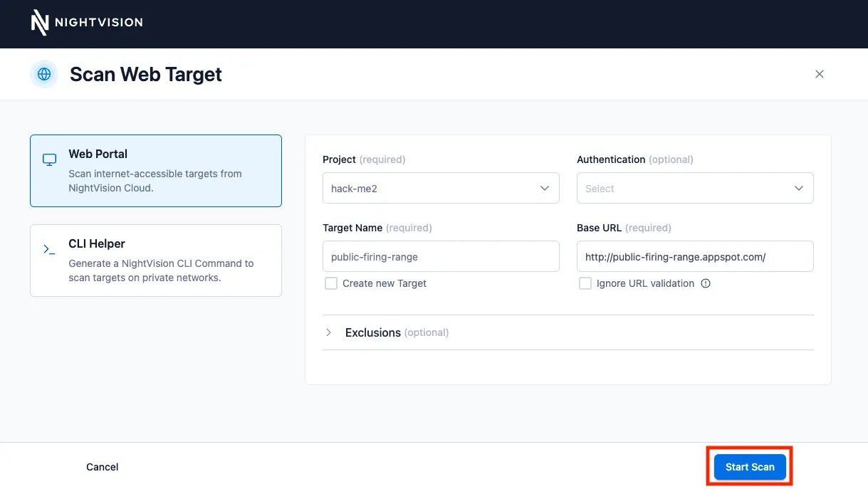The width and height of the screenshot is (868, 489).
Task: Select the CLI Helper option
Action: click(156, 261)
